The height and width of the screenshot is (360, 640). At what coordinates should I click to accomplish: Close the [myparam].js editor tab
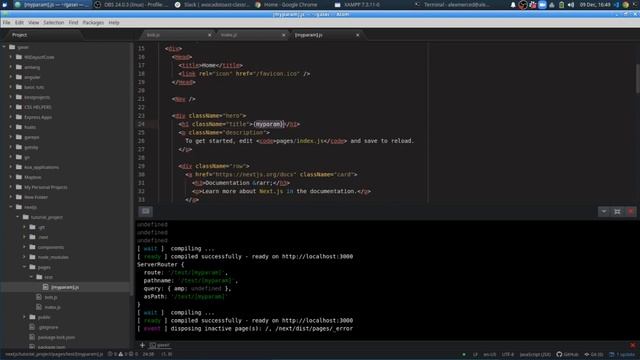[358, 35]
